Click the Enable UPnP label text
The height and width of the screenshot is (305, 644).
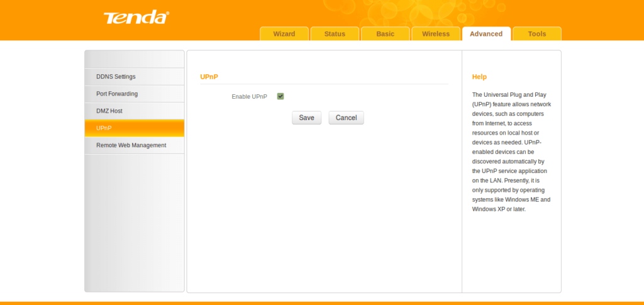pos(249,97)
